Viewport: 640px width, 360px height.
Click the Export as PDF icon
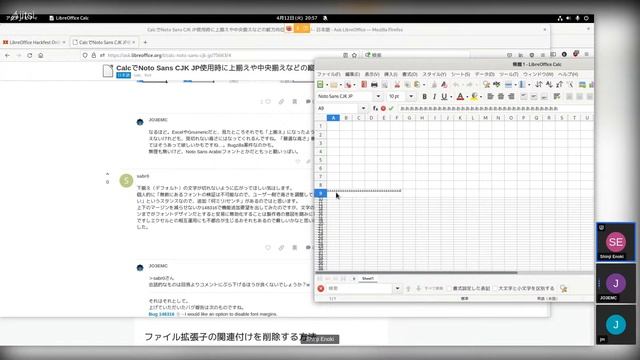point(364,84)
